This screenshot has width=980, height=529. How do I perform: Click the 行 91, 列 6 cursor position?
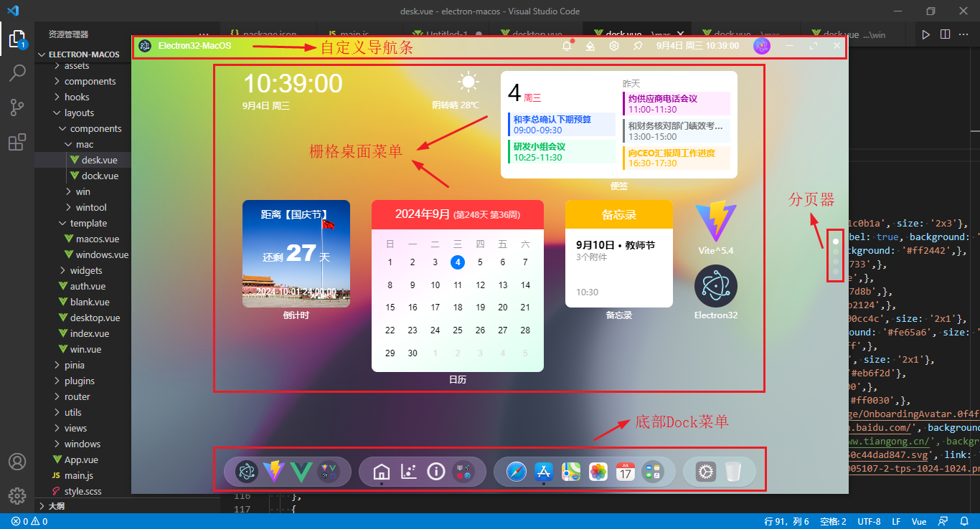click(787, 521)
